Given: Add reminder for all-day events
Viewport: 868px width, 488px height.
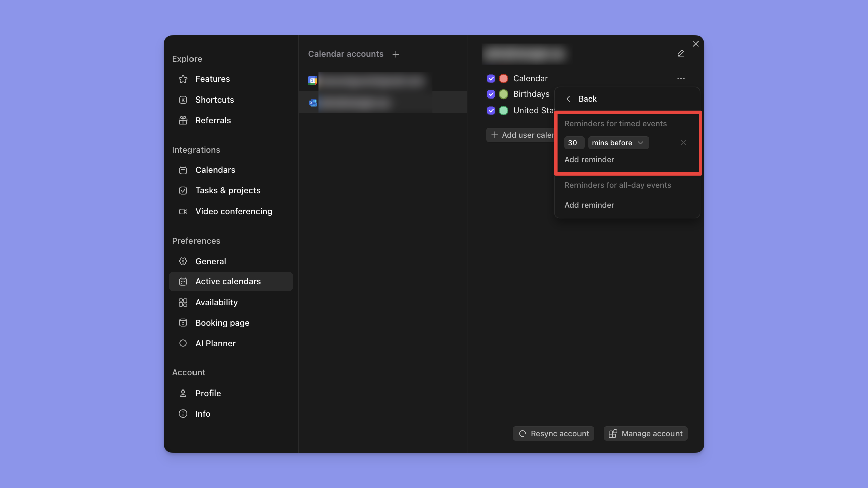Looking at the screenshot, I should pos(589,205).
